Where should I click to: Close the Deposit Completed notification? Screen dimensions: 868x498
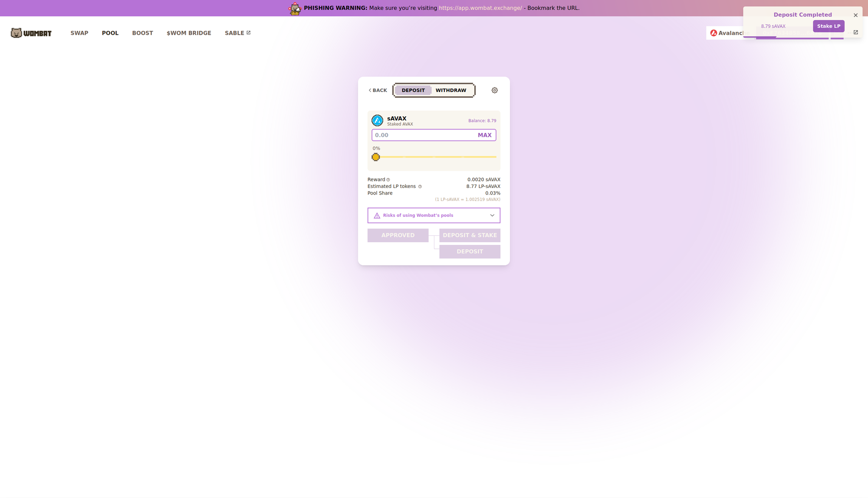point(855,15)
